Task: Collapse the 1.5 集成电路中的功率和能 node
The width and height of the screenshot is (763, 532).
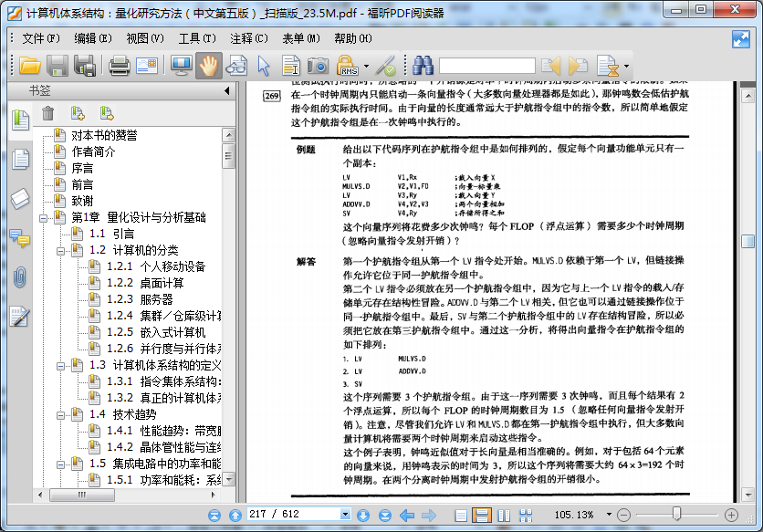Action: tap(60, 464)
